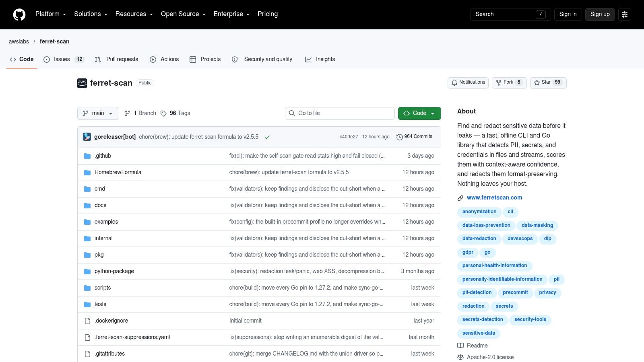Open the aws avatar next to ferret-scan

coord(82,83)
